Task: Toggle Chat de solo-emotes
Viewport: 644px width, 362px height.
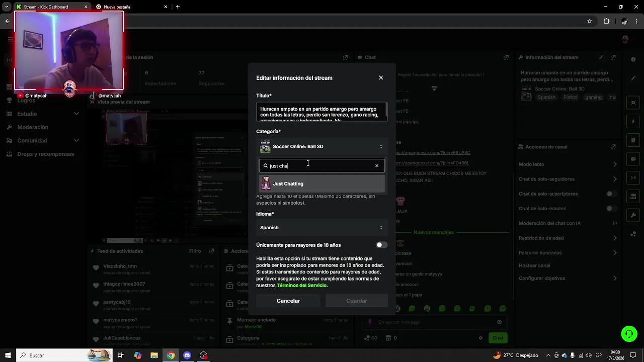Action: click(612, 209)
